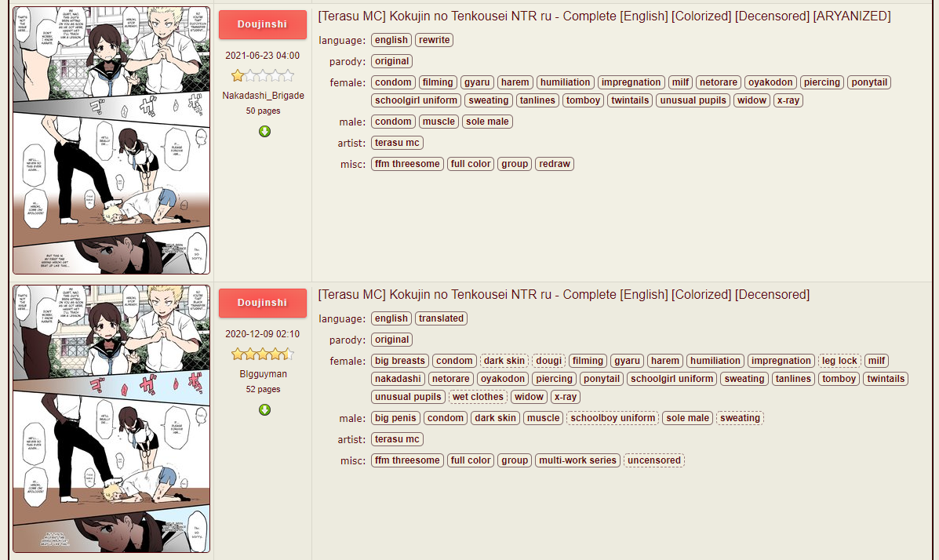Click the 'muscle' male tag in the first entry
Viewport: 939px width, 560px height.
pyautogui.click(x=438, y=122)
